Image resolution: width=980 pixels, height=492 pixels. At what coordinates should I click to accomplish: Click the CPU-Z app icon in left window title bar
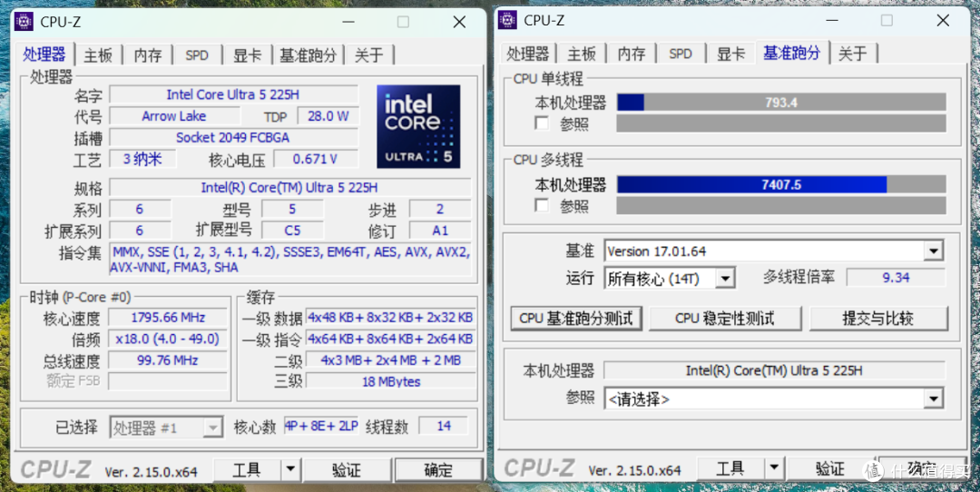click(x=24, y=21)
